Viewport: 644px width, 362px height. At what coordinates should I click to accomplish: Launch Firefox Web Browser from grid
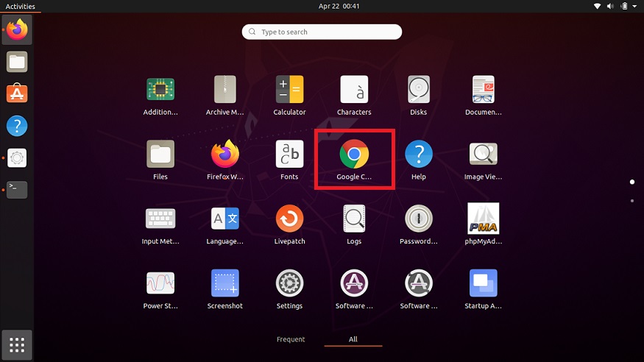(x=224, y=154)
